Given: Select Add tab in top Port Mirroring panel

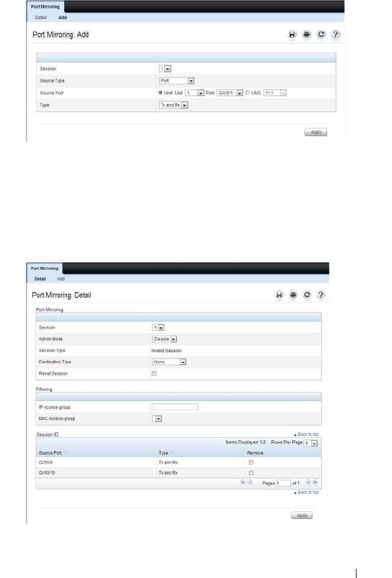Looking at the screenshot, I should coord(62,17).
